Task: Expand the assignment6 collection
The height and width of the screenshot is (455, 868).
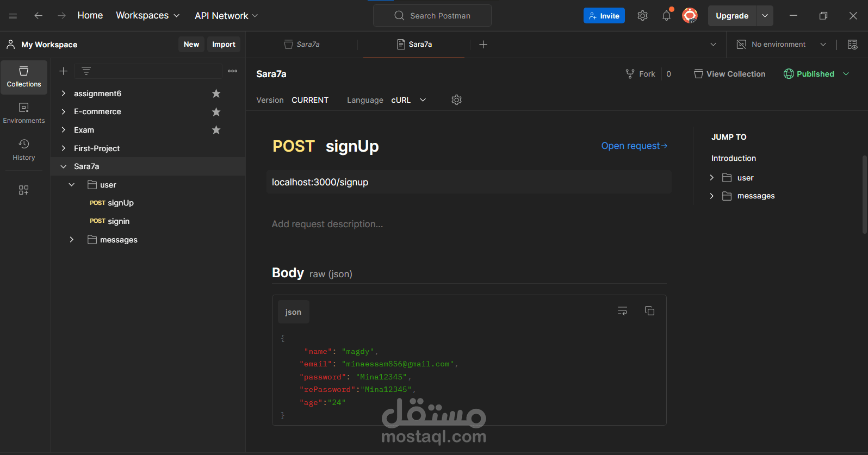Action: (x=63, y=94)
